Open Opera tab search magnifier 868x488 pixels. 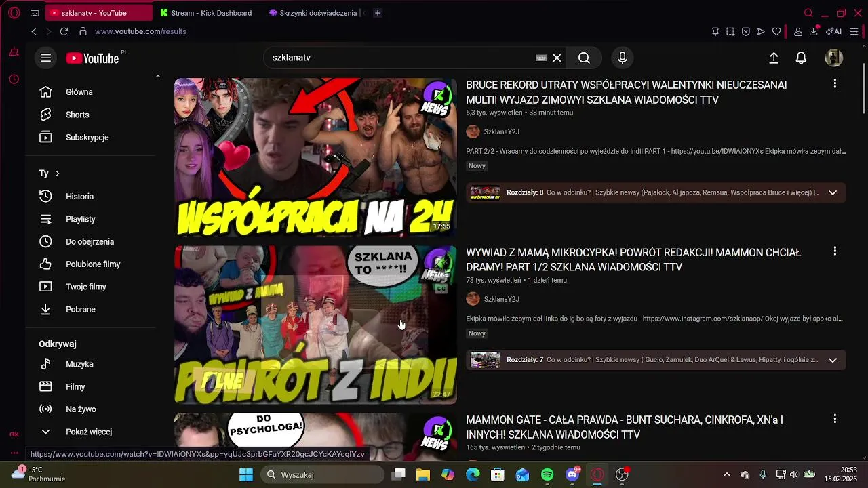808,13
